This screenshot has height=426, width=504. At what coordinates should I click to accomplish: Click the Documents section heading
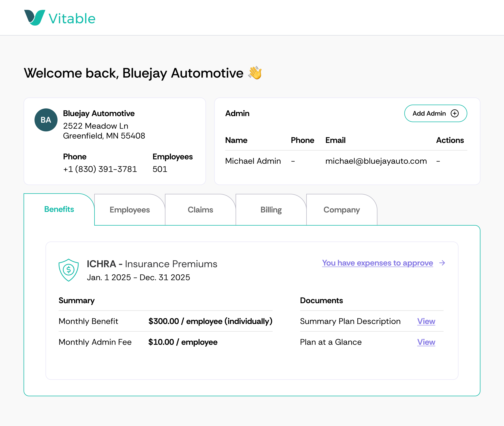pos(321,300)
